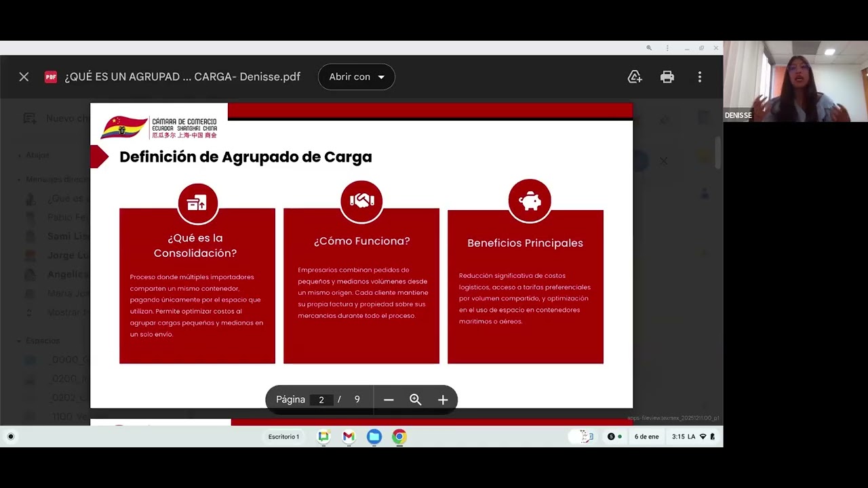Click the paragraph beginning 'Reducción significativa de costos'
Image resolution: width=868 pixels, height=488 pixels.
click(525, 298)
